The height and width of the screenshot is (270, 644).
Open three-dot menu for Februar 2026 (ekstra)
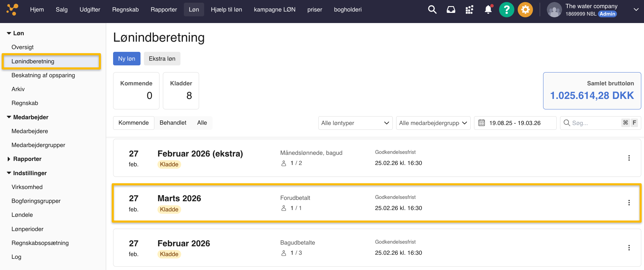(x=629, y=158)
